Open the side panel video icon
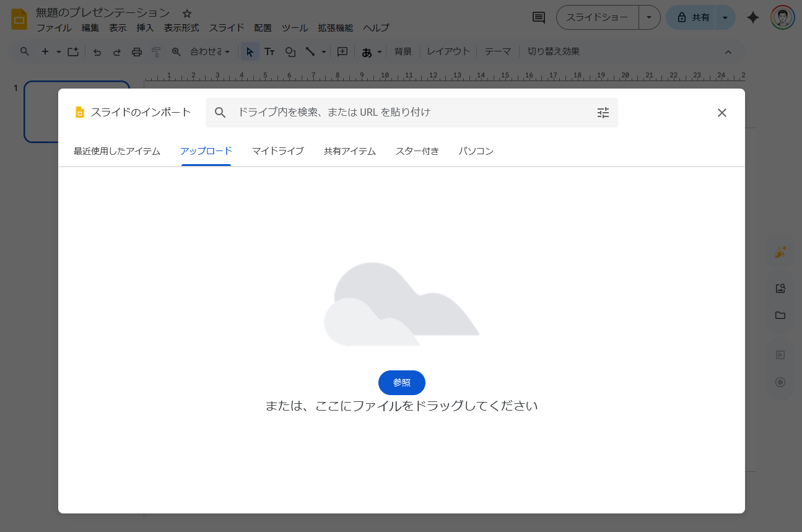This screenshot has width=802, height=532. 780,355
